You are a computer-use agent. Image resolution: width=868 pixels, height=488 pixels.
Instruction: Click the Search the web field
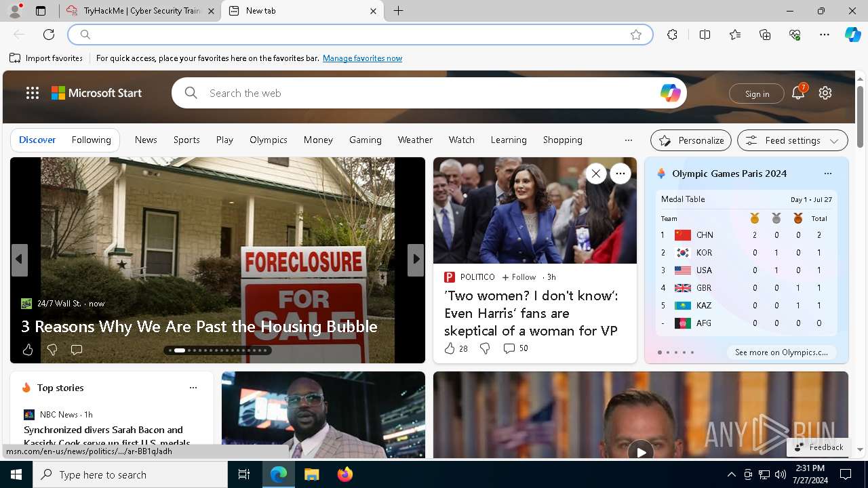[429, 94]
